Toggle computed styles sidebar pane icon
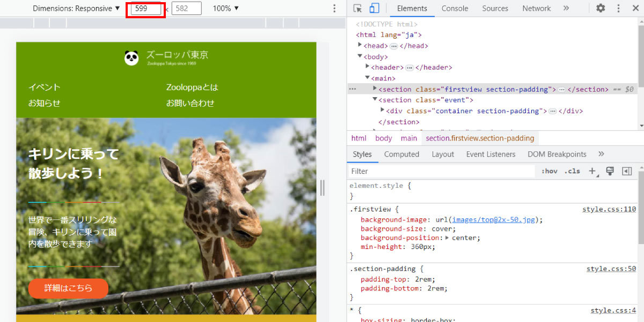Screen dimensions: 644x322 pyautogui.click(x=626, y=171)
